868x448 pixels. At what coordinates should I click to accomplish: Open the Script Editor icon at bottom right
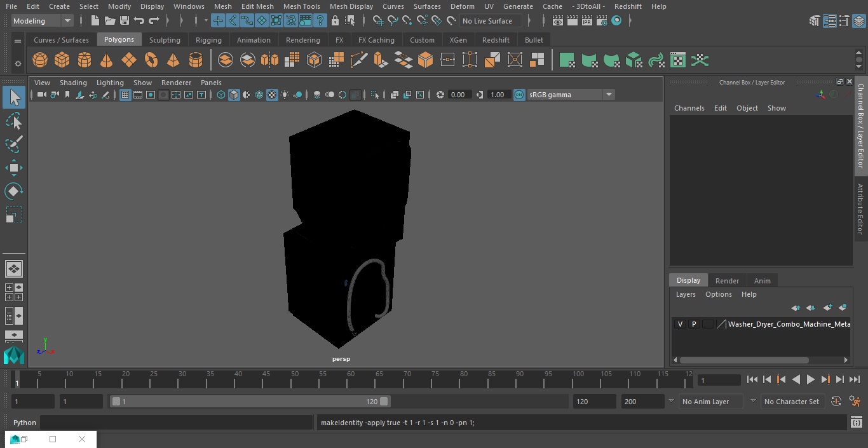click(x=856, y=422)
